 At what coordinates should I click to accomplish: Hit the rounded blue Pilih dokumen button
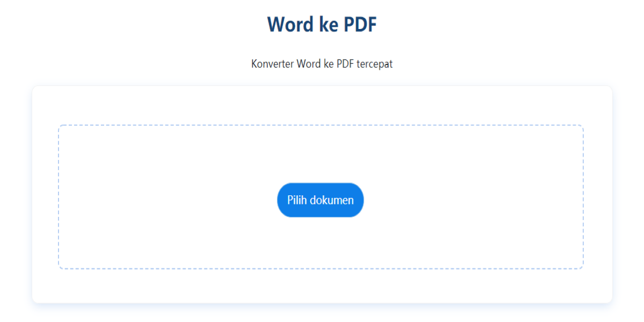(x=320, y=200)
